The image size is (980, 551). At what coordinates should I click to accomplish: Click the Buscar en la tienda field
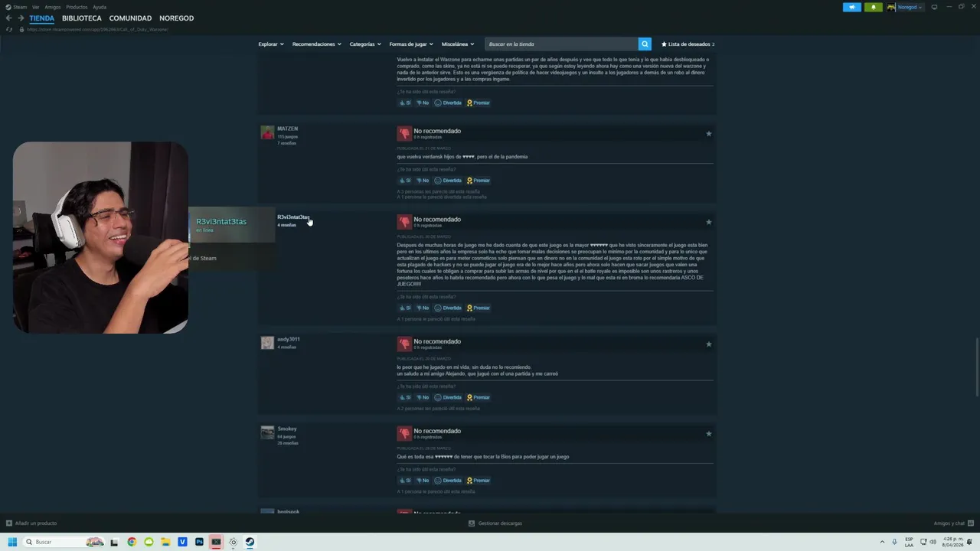point(561,44)
